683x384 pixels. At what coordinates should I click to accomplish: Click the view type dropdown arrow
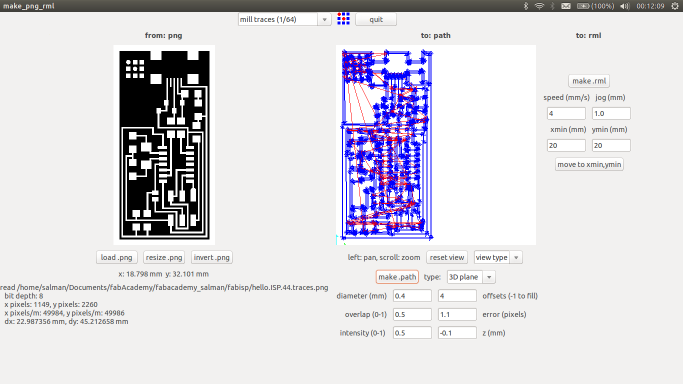(516, 257)
